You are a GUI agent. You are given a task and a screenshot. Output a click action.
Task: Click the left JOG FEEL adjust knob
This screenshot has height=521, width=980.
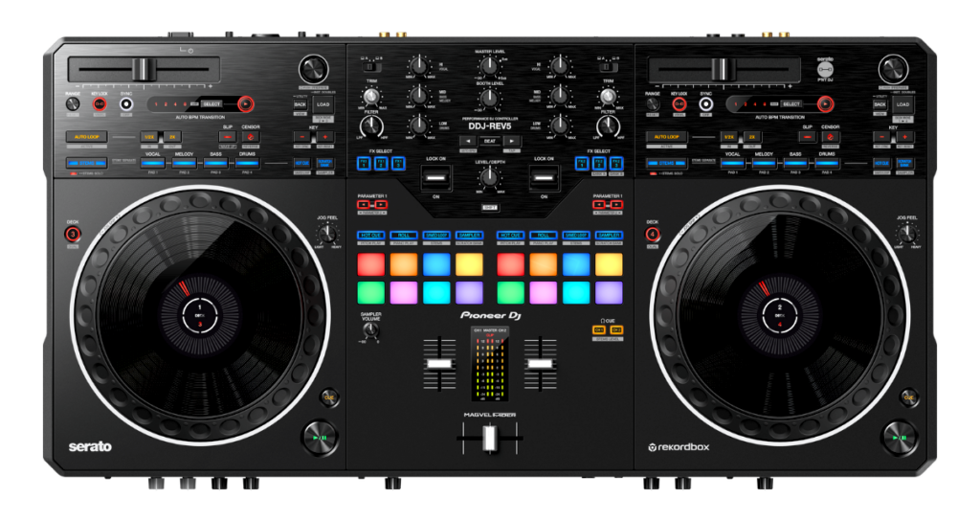327,235
